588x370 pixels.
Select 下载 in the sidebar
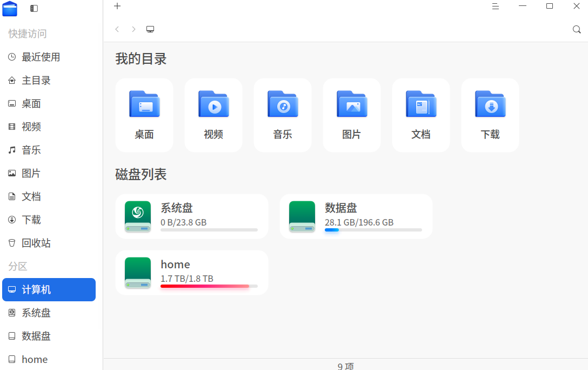[49, 220]
